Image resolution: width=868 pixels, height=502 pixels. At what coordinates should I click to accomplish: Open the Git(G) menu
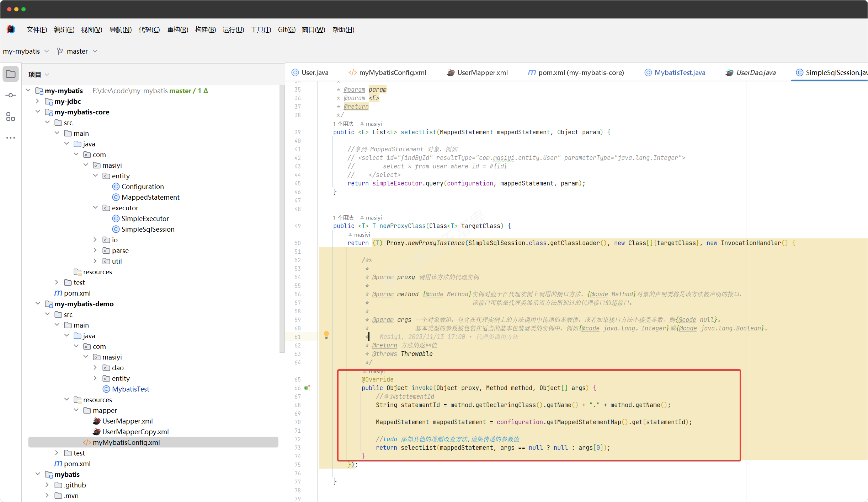[287, 29]
